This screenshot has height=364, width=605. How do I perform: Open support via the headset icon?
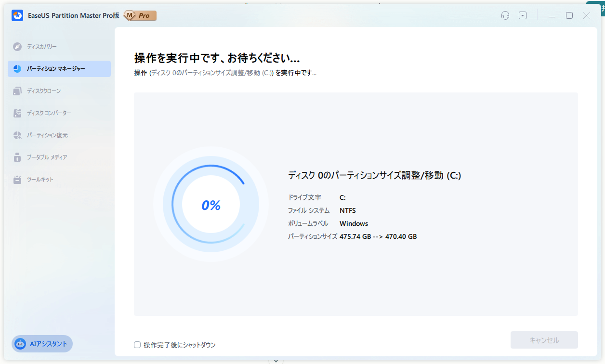[x=505, y=15]
